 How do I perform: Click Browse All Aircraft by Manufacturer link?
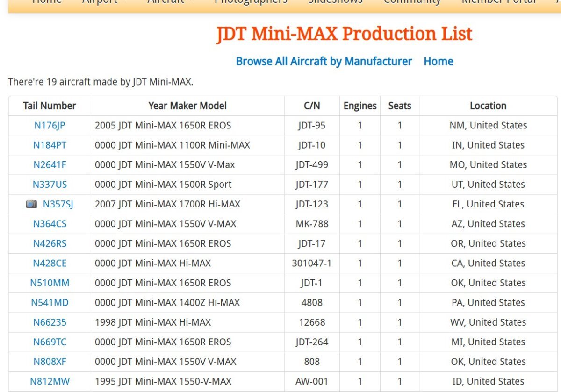coord(324,61)
